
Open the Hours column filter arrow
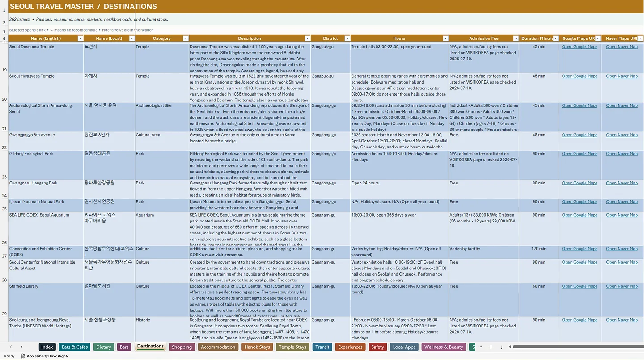point(445,38)
